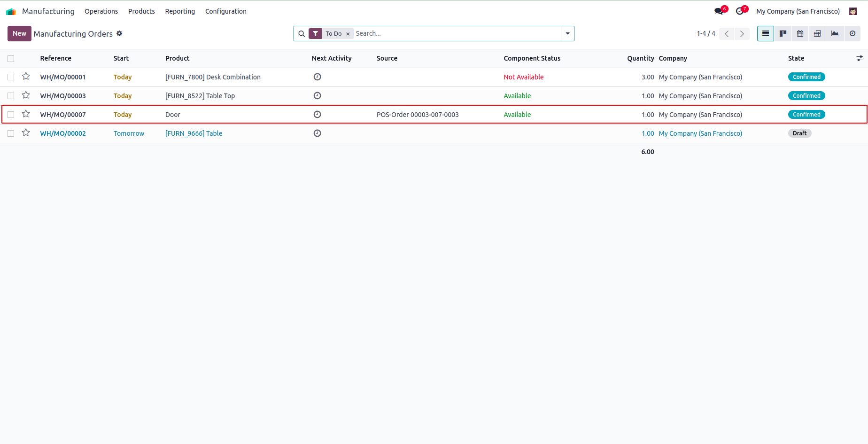Star the WH/MO/00007 order as favorite

[x=26, y=114]
